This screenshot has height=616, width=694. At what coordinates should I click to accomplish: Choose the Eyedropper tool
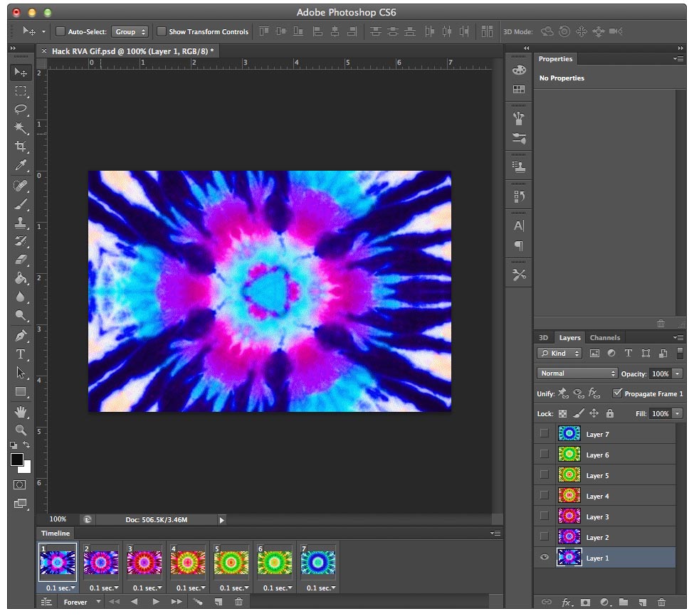[21, 166]
